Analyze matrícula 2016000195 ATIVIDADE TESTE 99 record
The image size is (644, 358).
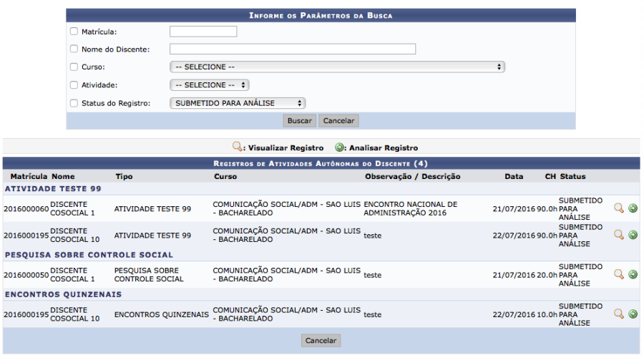click(633, 235)
